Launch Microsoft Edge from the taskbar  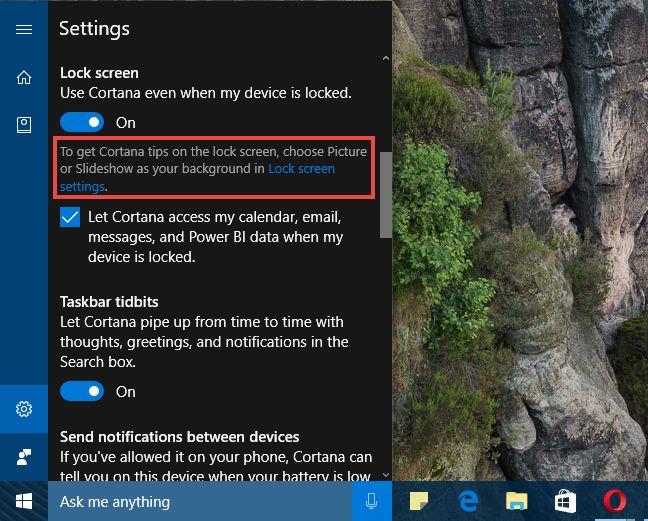[468, 501]
